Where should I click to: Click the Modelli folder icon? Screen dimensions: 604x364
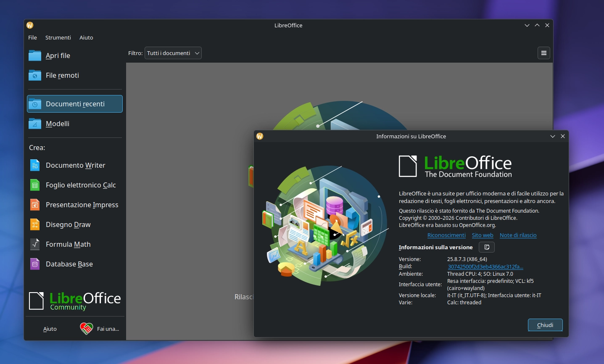[x=35, y=124]
